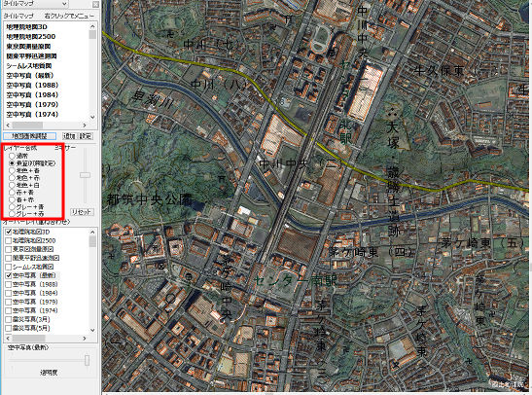532x395 pixels.
Task: Enable the 空中写真 (1984) overlay checkbox
Action: point(9,293)
